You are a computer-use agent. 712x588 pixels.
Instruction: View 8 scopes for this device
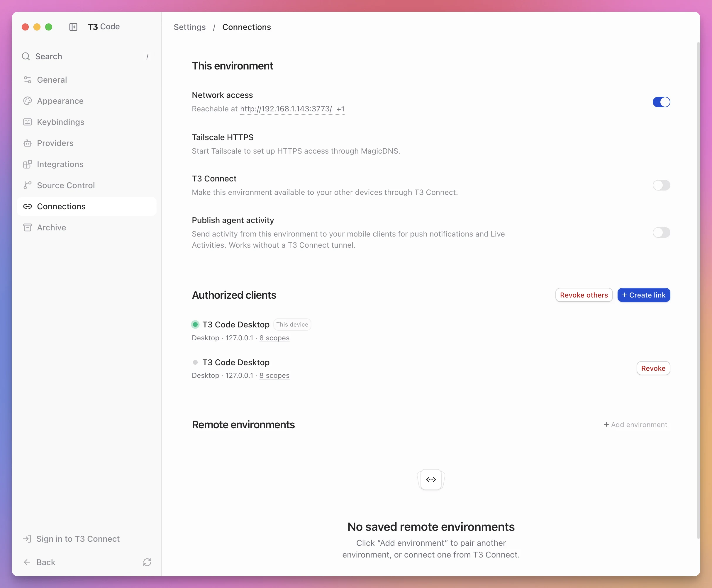coord(274,338)
